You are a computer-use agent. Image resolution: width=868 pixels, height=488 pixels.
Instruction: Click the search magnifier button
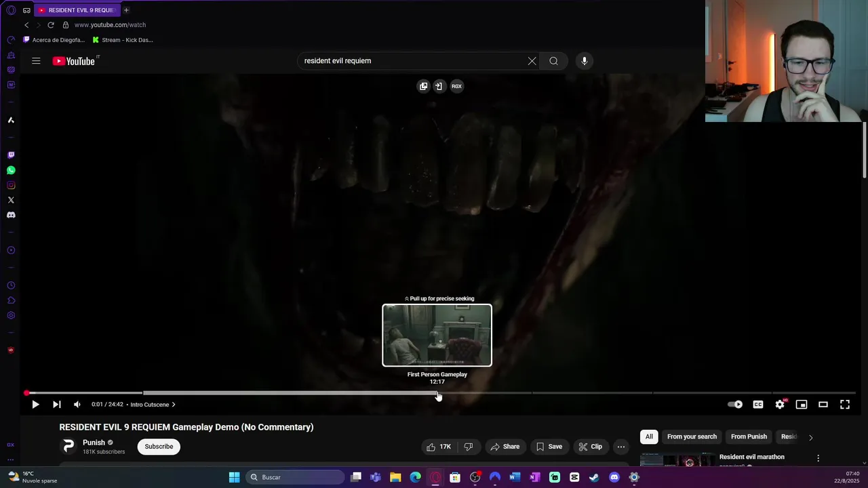[x=553, y=61]
